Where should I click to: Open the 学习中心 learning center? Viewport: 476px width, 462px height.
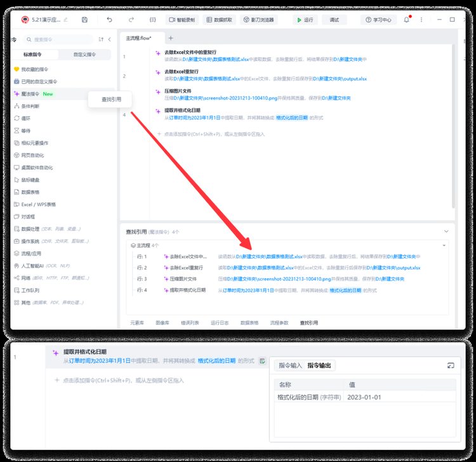coord(378,20)
